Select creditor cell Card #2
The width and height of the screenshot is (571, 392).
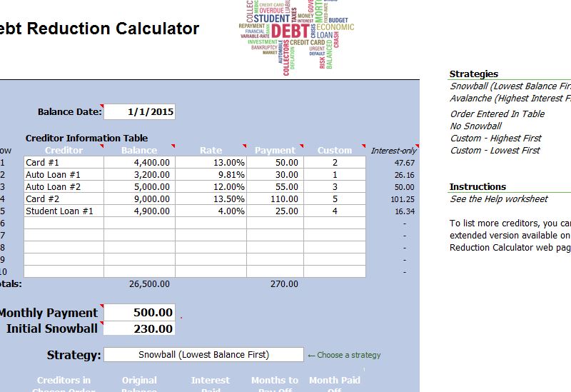point(64,198)
